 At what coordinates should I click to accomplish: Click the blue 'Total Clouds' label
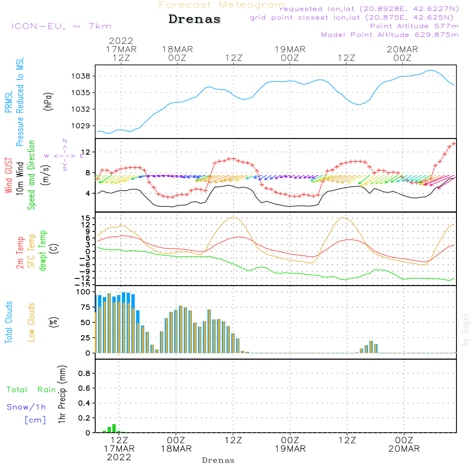(9, 322)
